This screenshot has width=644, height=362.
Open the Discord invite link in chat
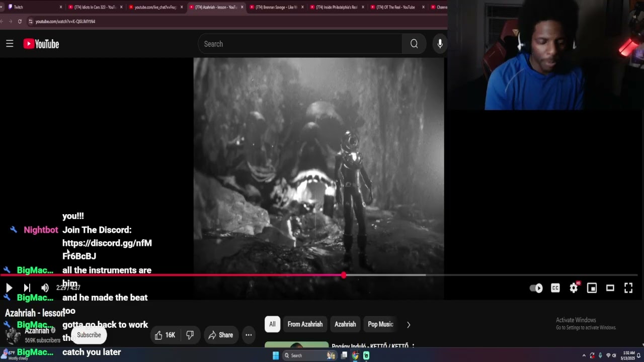[x=107, y=249]
